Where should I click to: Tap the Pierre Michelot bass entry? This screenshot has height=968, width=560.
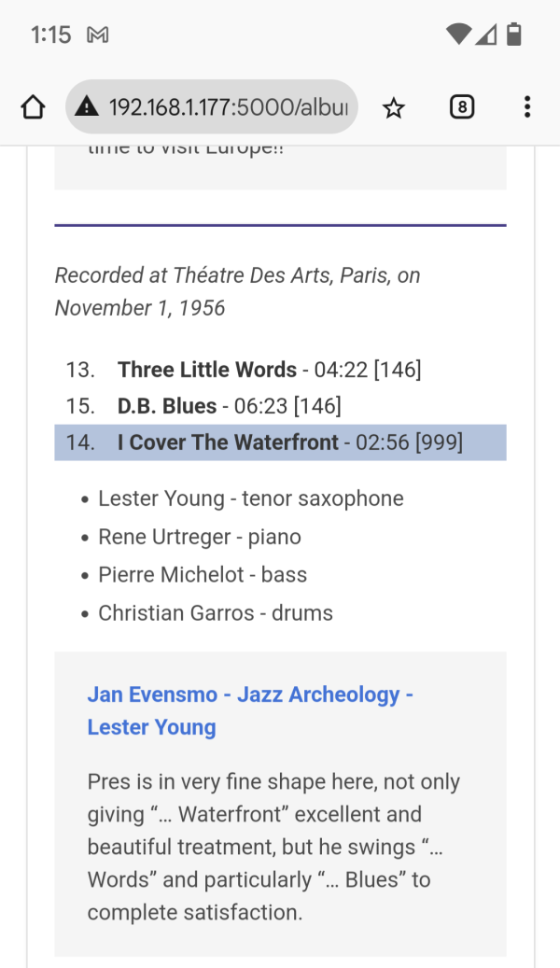point(203,575)
